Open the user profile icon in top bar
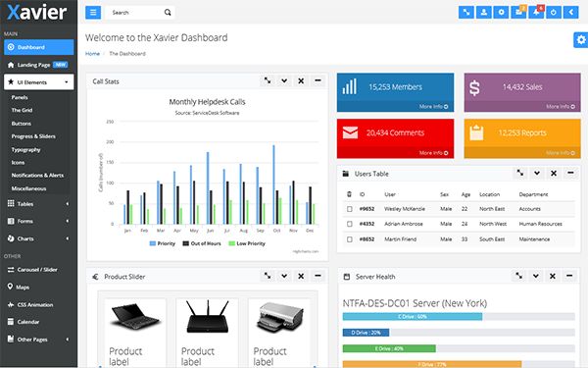 pyautogui.click(x=484, y=12)
